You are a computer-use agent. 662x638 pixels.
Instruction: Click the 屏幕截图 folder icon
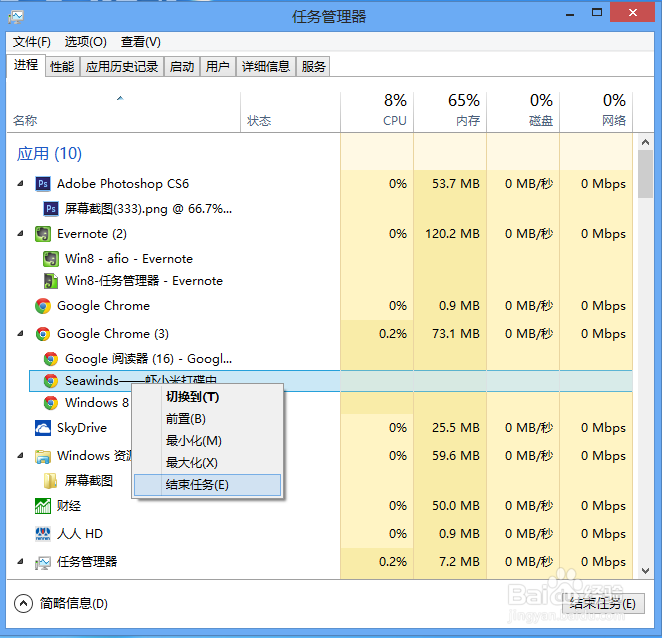pos(51,481)
